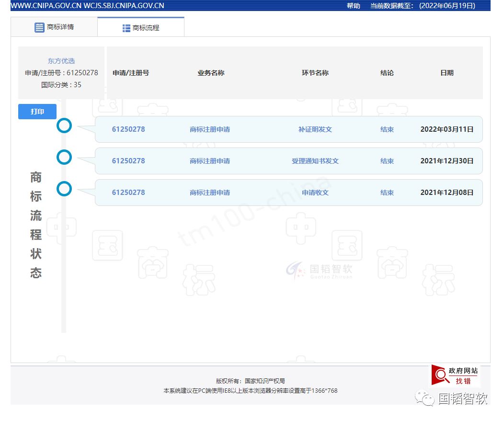Click 61250278 in the 受理通知书发文 row
504x421 pixels.
coord(128,160)
